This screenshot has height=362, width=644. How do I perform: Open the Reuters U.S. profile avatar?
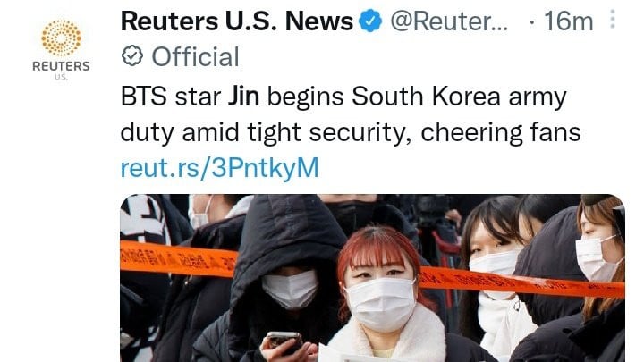61,49
